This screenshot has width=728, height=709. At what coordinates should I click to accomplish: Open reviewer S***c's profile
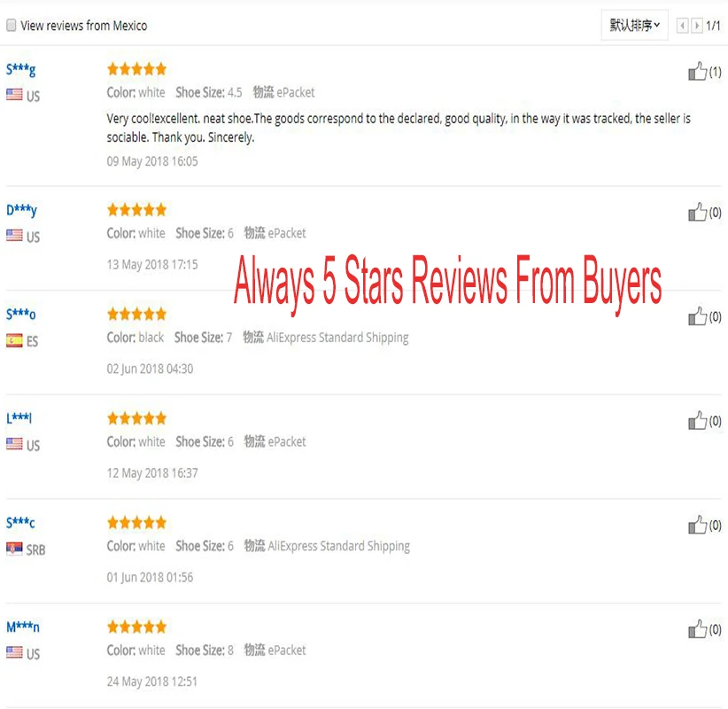[x=20, y=523]
